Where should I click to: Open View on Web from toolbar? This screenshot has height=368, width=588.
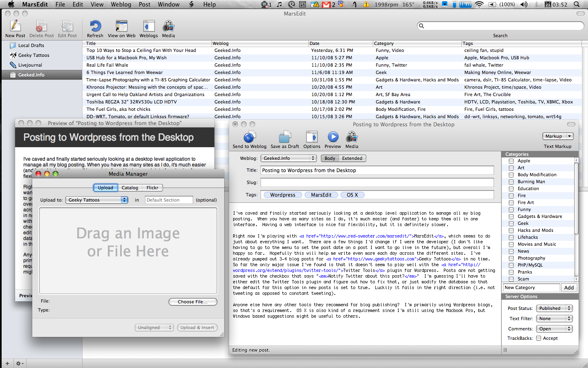tap(121, 27)
